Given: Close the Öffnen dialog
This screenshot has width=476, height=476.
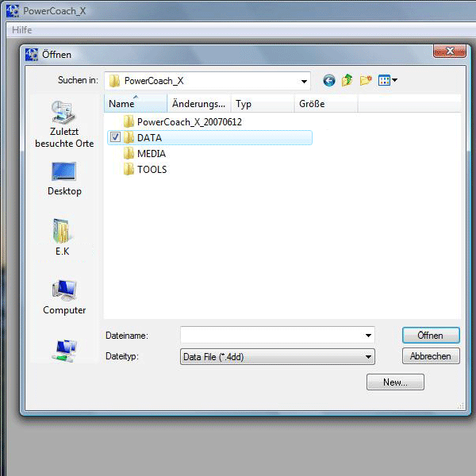Looking at the screenshot, I should pos(450,52).
